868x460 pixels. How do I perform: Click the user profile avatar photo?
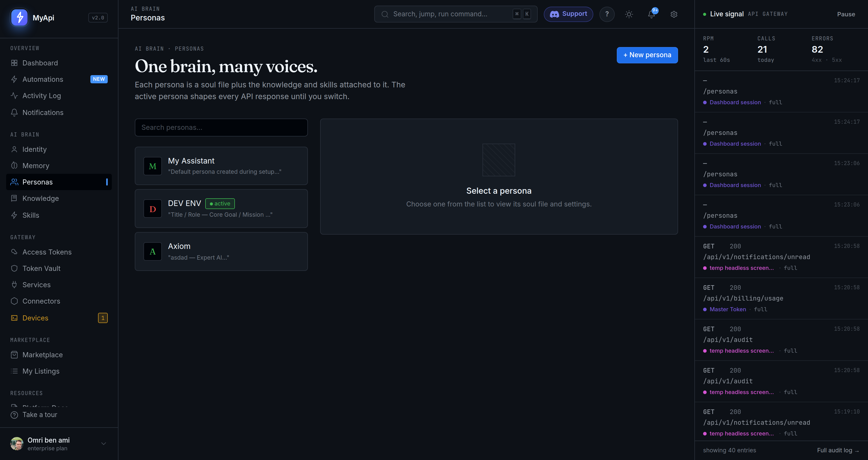coord(17,444)
